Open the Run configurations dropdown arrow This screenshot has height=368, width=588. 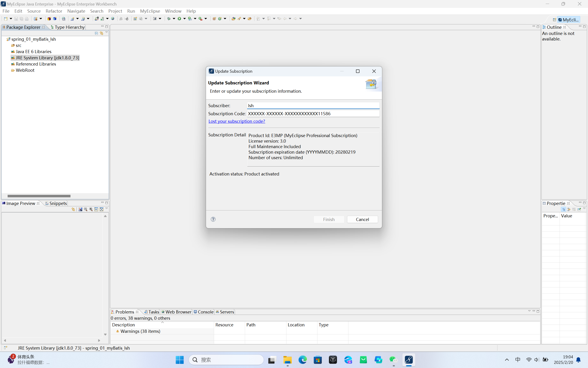click(185, 18)
